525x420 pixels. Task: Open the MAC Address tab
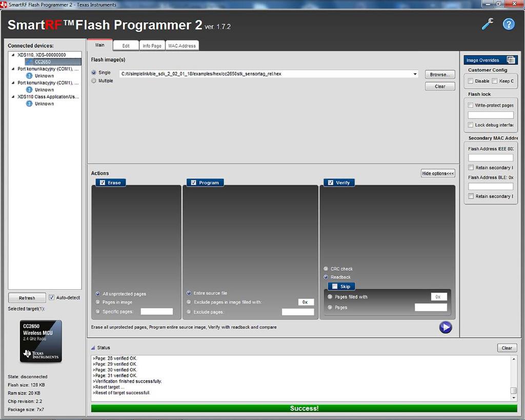tap(182, 46)
